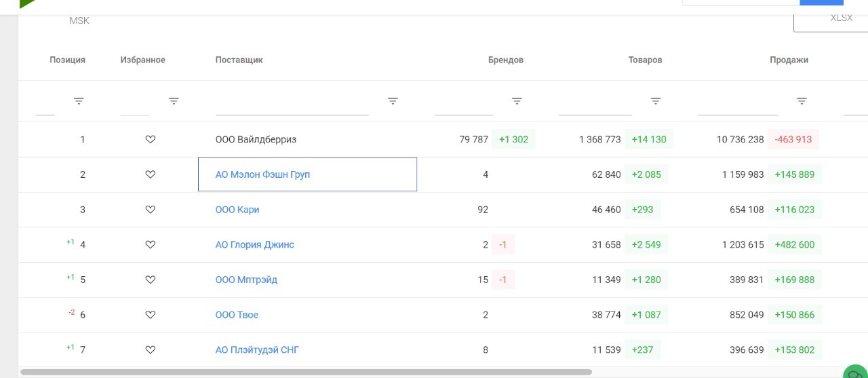Toggle favorite heart for ООО Кари
Viewport: 868px width, 378px height.
pyautogui.click(x=151, y=210)
